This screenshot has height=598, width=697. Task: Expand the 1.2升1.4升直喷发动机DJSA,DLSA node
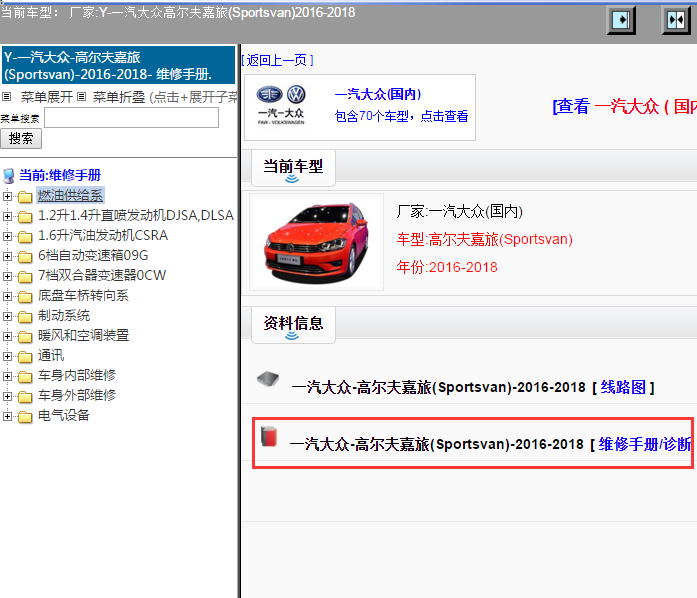coord(7,216)
